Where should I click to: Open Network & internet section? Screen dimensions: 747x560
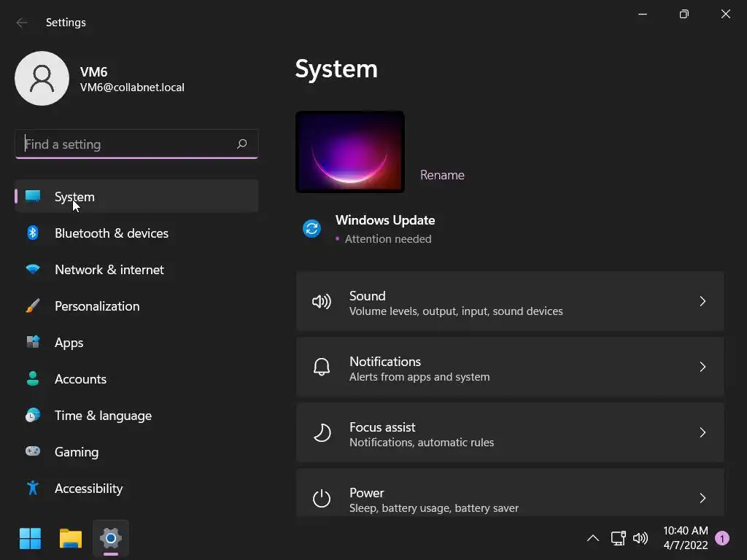click(x=136, y=270)
